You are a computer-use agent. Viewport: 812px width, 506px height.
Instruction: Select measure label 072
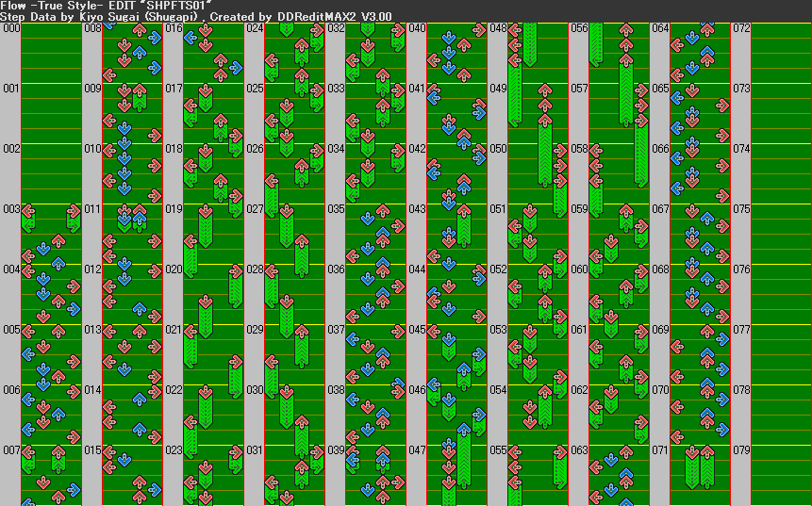click(741, 28)
